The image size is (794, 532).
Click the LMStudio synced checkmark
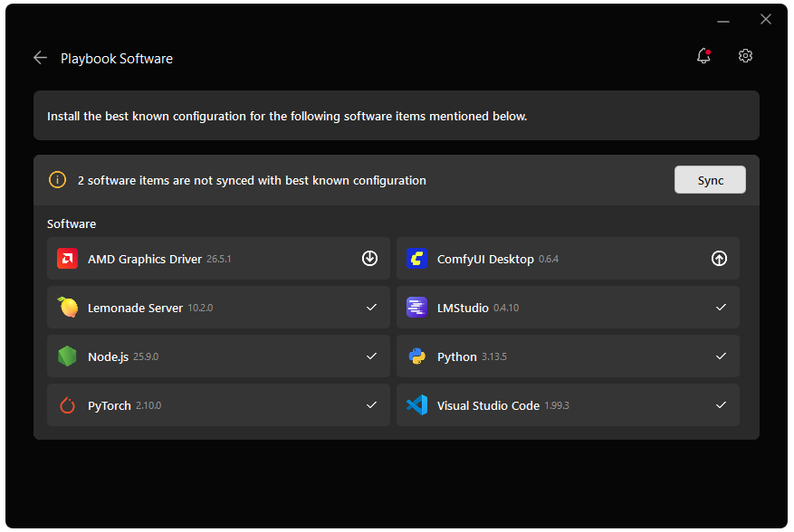(x=721, y=308)
